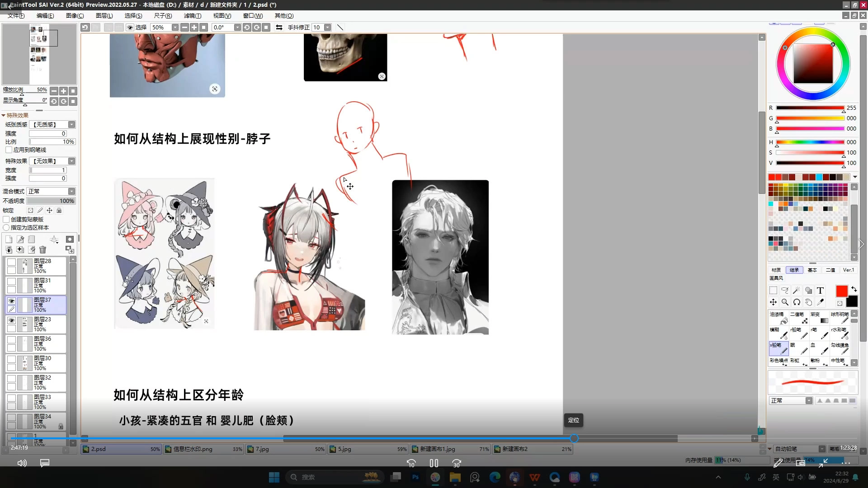Click the red hue slider bar
The image size is (868, 488).
click(810, 108)
